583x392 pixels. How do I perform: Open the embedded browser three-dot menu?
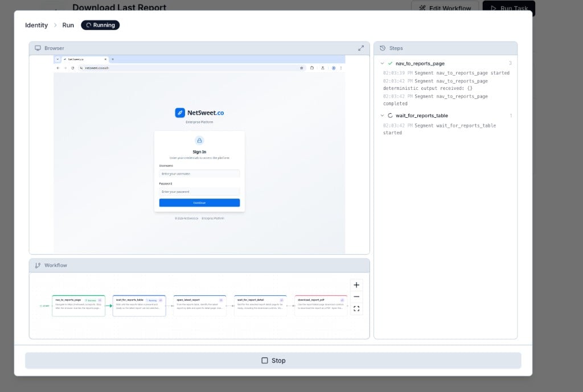(x=341, y=68)
